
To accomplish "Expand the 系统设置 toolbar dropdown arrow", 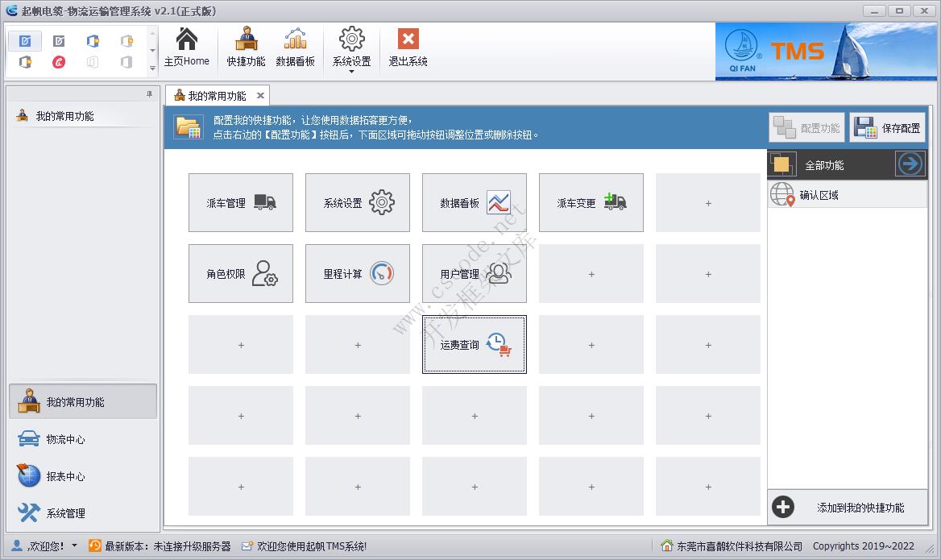I will point(352,73).
